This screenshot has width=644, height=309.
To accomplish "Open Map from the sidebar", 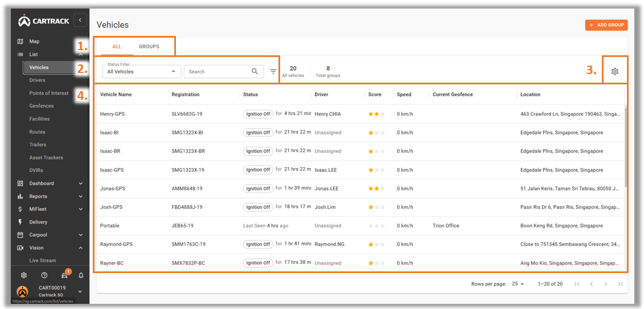I will click(x=34, y=42).
